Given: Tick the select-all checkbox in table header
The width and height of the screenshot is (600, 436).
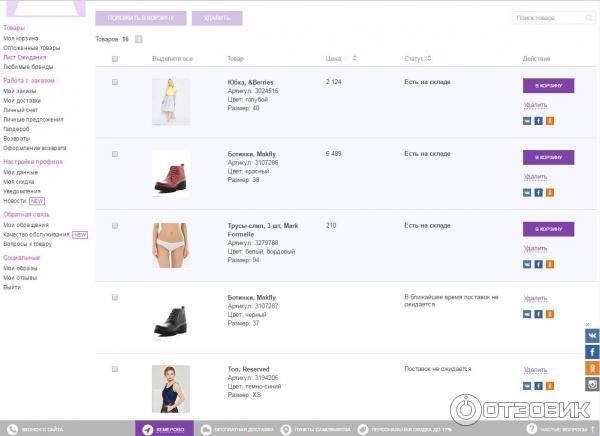Looking at the screenshot, I should pos(115,59).
